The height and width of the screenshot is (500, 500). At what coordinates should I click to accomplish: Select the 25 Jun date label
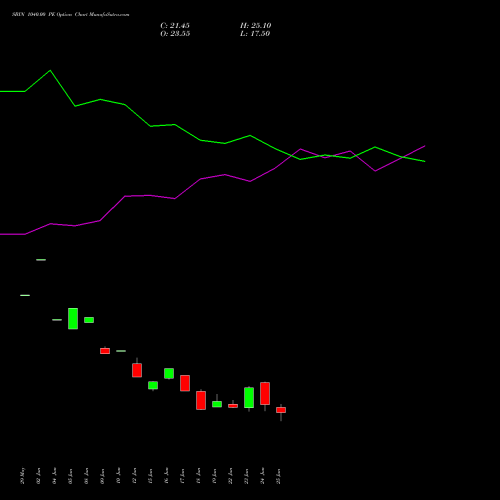[x=278, y=476]
